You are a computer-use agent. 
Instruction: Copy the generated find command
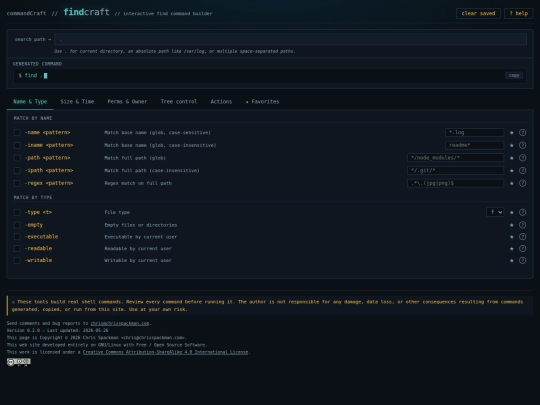click(514, 75)
